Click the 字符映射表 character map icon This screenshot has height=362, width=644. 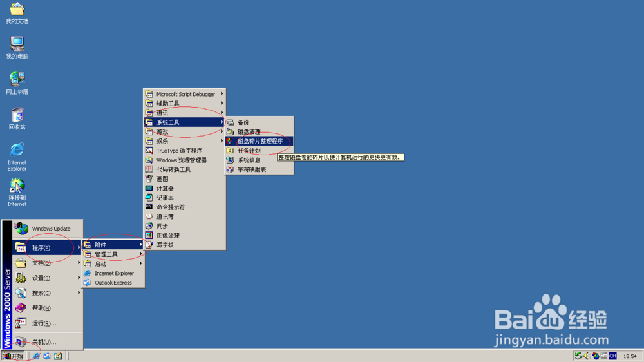[230, 169]
